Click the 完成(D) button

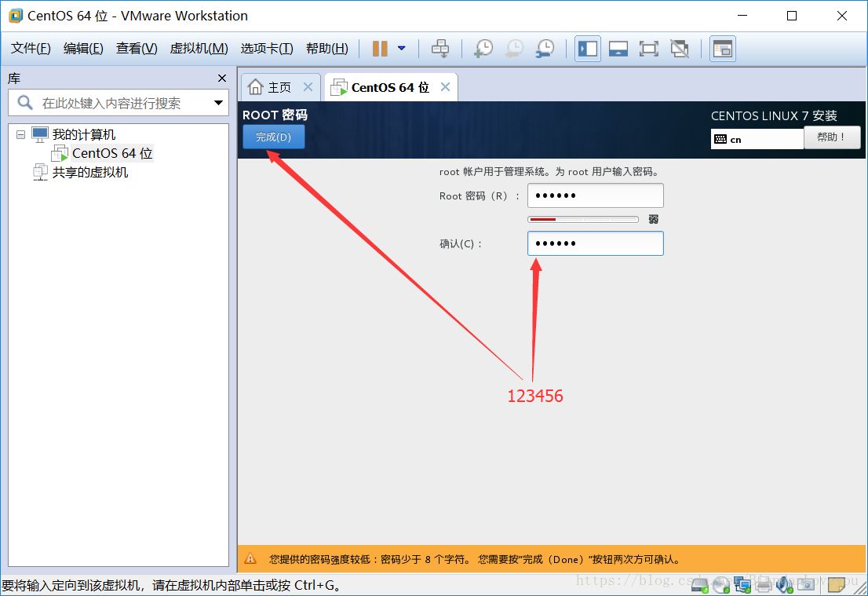click(273, 137)
